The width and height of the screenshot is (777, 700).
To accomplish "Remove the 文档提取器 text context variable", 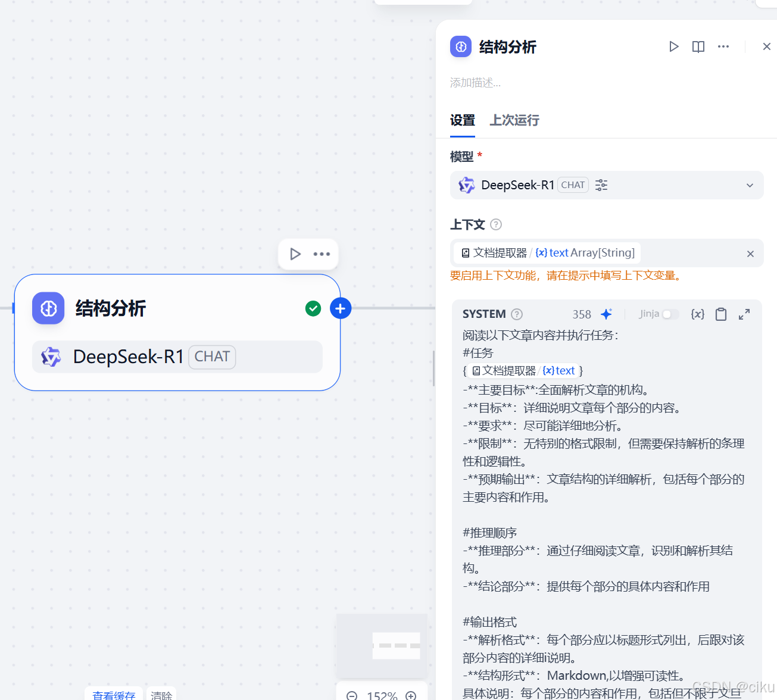I will tap(750, 254).
